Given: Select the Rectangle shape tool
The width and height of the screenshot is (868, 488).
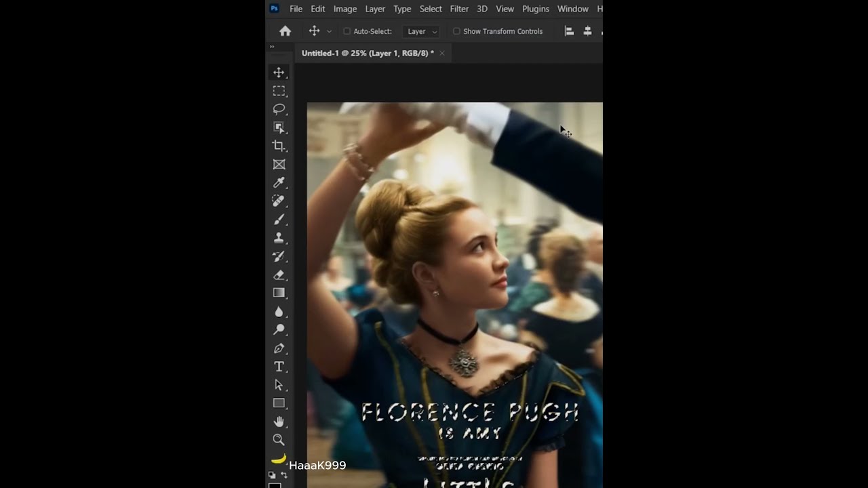Looking at the screenshot, I should 279,403.
